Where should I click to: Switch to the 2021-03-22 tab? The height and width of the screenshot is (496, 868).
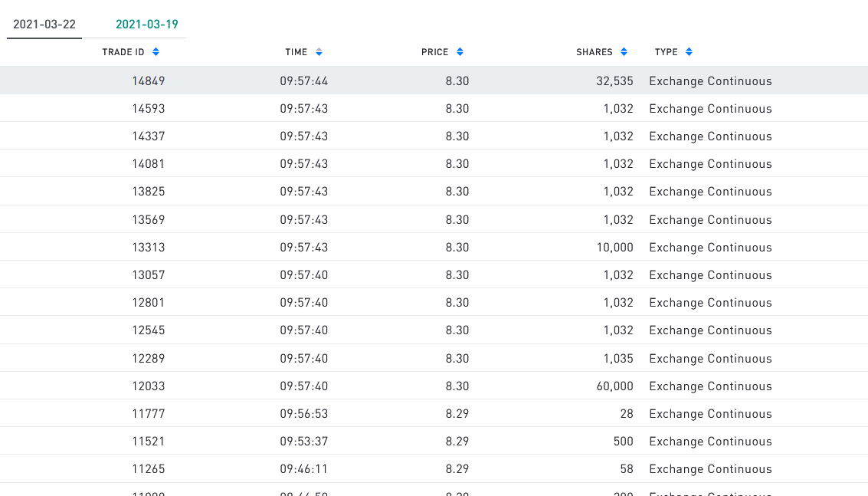(x=44, y=25)
